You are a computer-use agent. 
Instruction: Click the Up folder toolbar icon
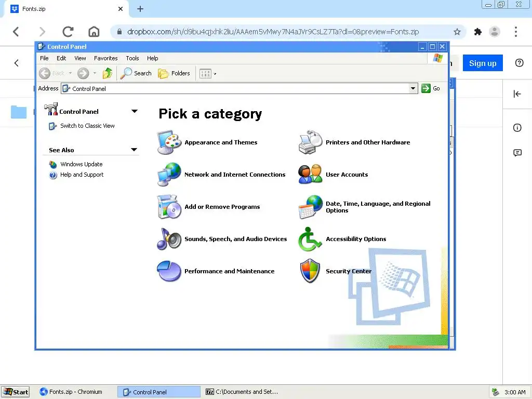click(107, 73)
